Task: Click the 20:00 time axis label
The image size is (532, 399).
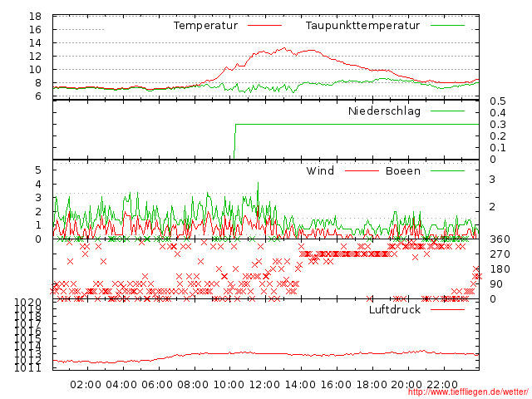Action: click(x=406, y=385)
